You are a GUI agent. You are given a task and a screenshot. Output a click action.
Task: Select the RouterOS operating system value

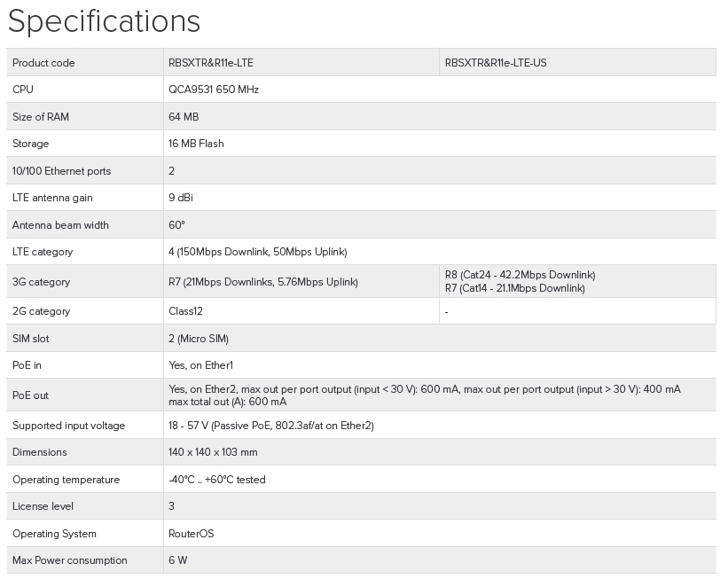pos(191,534)
